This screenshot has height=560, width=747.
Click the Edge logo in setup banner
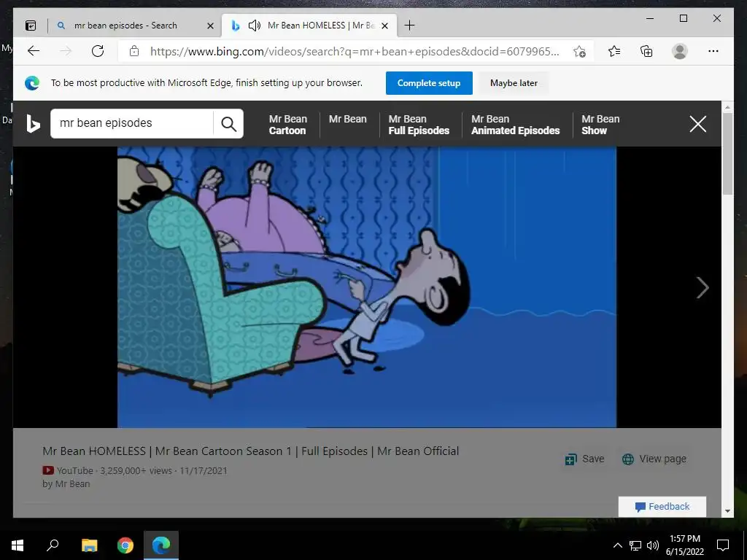(32, 83)
